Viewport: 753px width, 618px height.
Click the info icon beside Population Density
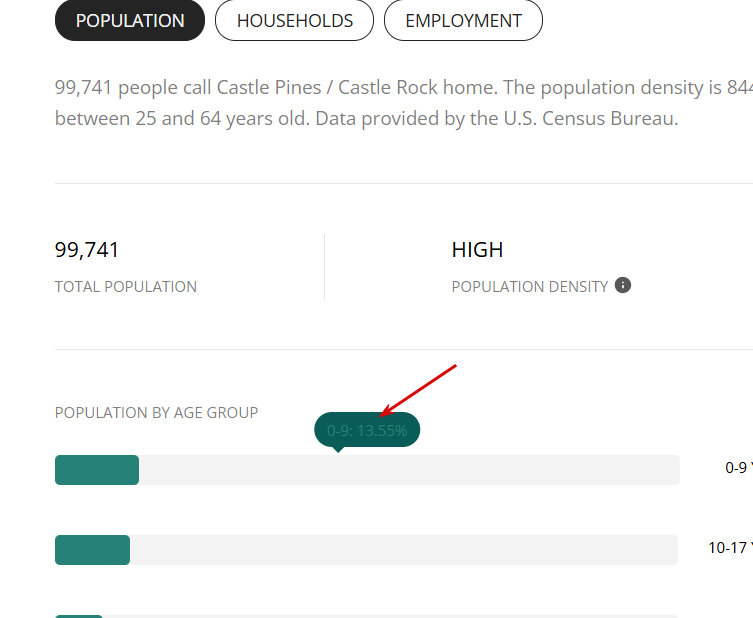click(x=623, y=285)
